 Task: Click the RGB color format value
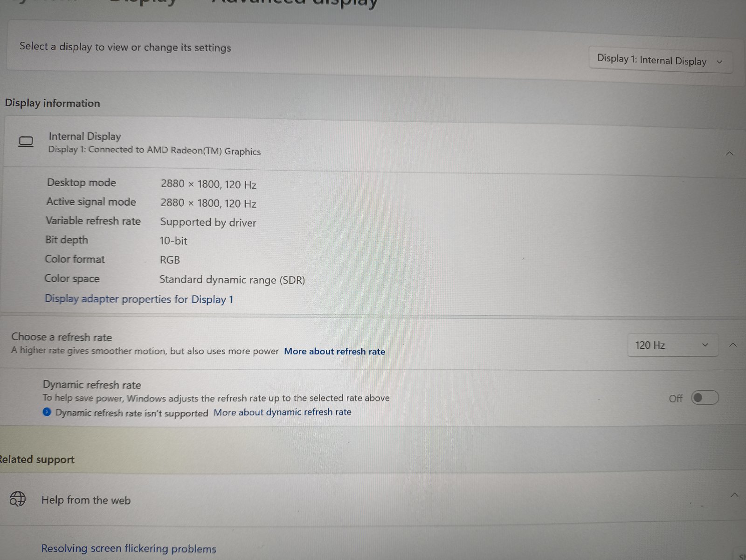[170, 260]
